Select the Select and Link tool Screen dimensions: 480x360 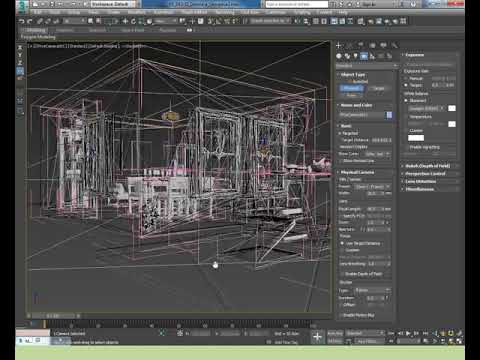point(40,21)
